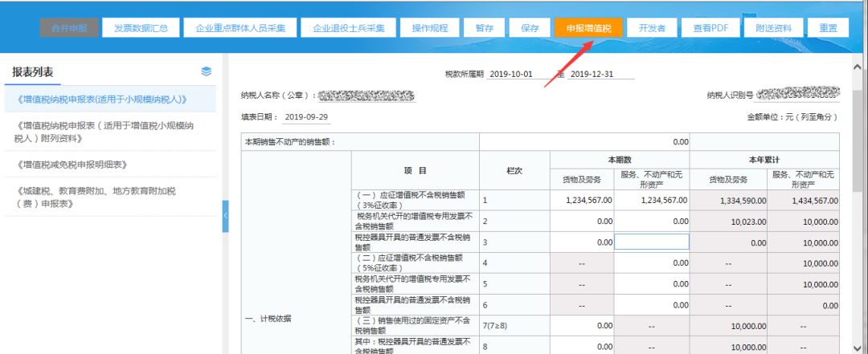Click the empty row 3 services input cell
The height and width of the screenshot is (354, 868).
coord(651,242)
